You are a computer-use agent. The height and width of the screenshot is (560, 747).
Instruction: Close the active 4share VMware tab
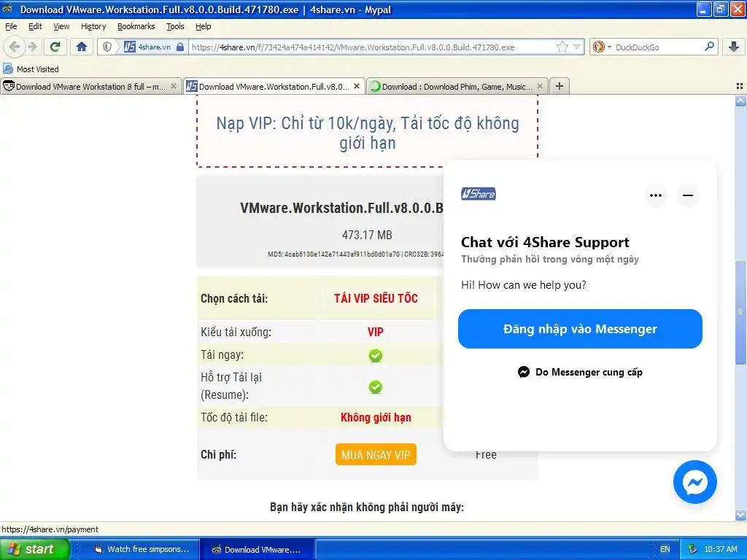[356, 86]
